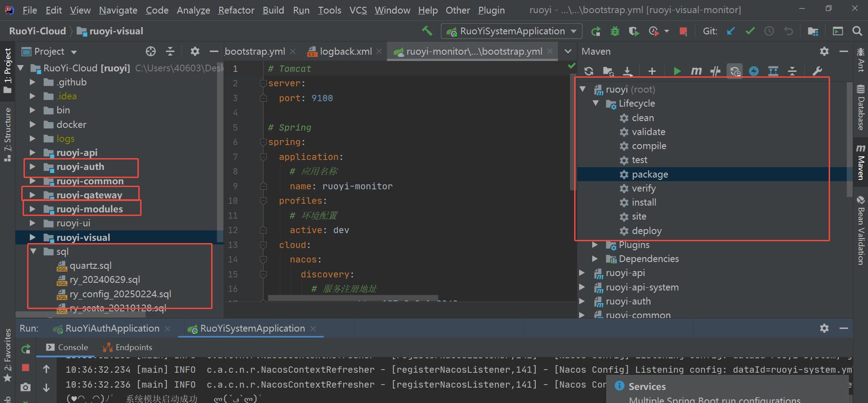The image size is (868, 403).
Task: Fold the server block at line 2
Action: pyautogui.click(x=263, y=83)
